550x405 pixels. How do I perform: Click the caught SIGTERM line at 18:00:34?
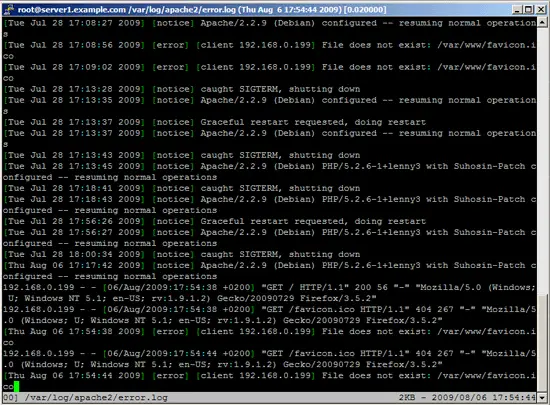[x=182, y=254]
